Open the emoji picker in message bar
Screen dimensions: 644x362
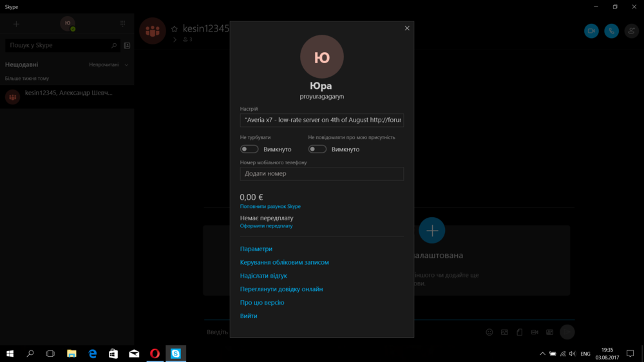pos(489,332)
